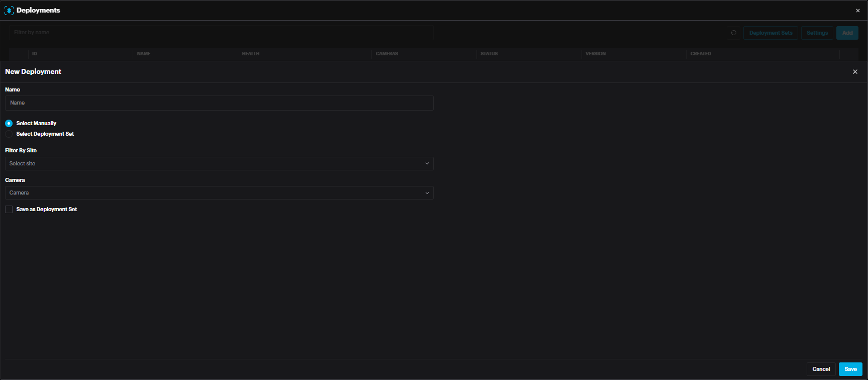868x380 pixels.
Task: Click inside the deployment Name input field
Action: click(x=219, y=103)
